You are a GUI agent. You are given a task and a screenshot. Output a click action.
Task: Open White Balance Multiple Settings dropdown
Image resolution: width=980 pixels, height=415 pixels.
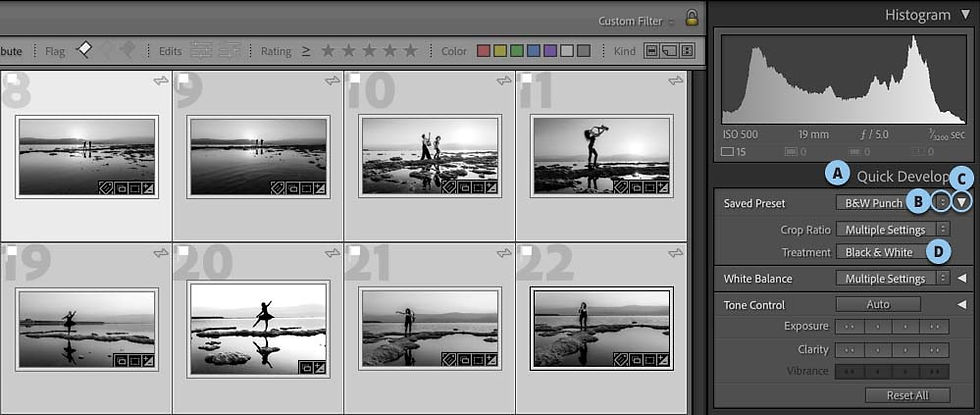pos(892,279)
